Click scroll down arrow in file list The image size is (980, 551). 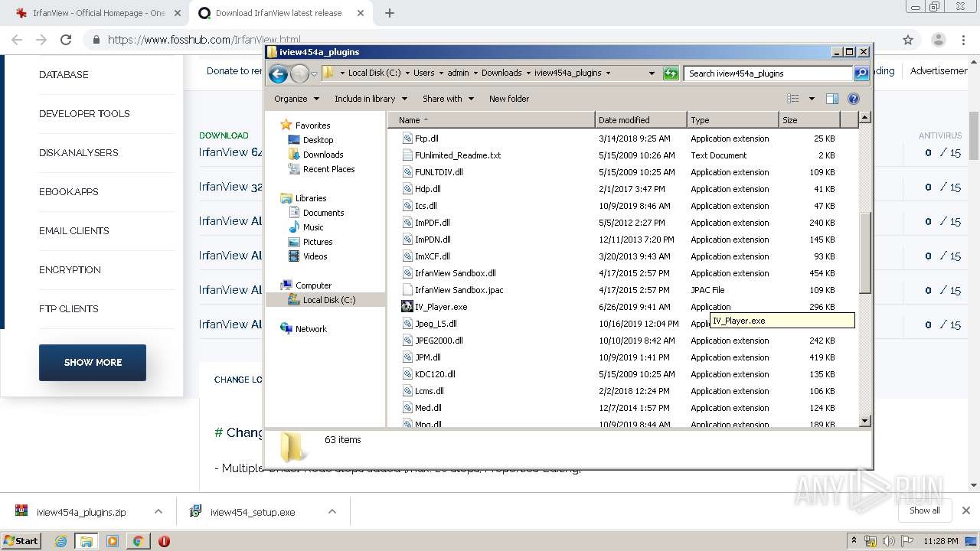tap(865, 420)
